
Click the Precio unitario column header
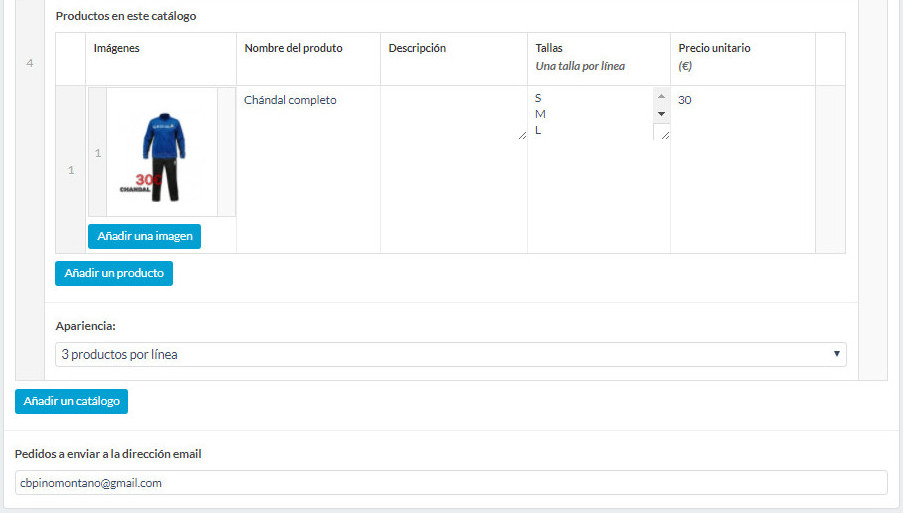click(714, 48)
